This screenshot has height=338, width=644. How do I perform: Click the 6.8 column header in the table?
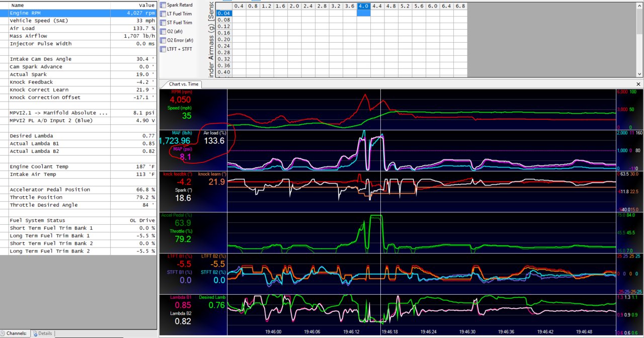click(460, 6)
